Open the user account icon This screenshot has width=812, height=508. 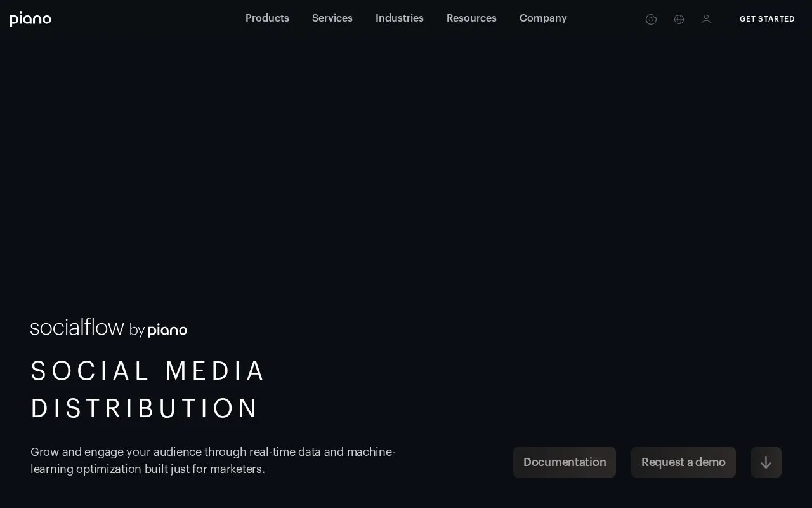tap(706, 19)
